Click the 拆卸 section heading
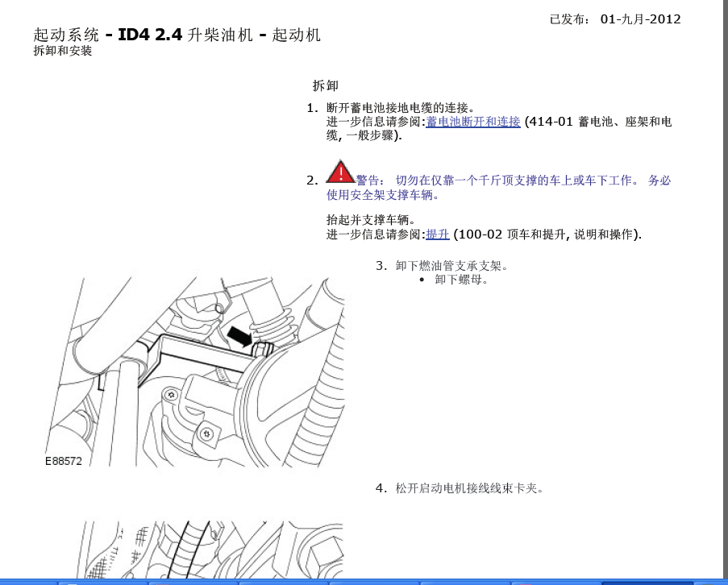Screen dimensions: 728x585 [326, 85]
